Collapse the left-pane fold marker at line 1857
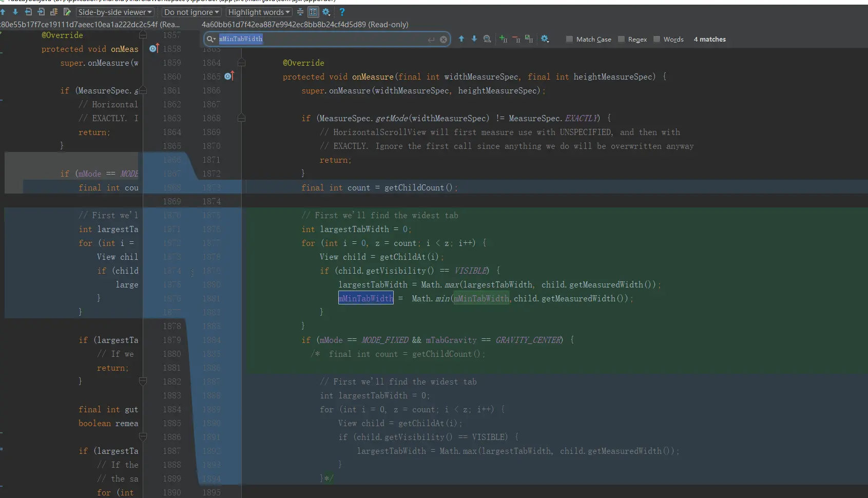This screenshot has width=868, height=498. point(143,35)
